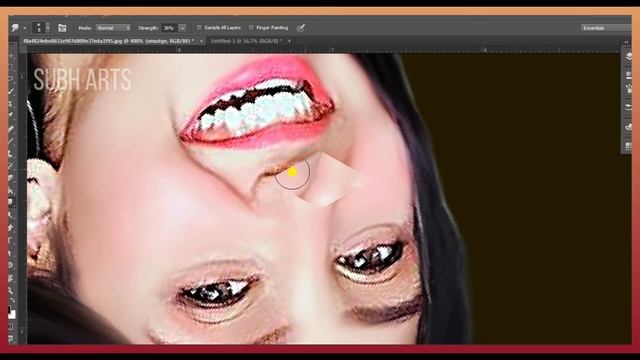
Task: Click the horizontal ruler above canvas
Action: pos(323,49)
